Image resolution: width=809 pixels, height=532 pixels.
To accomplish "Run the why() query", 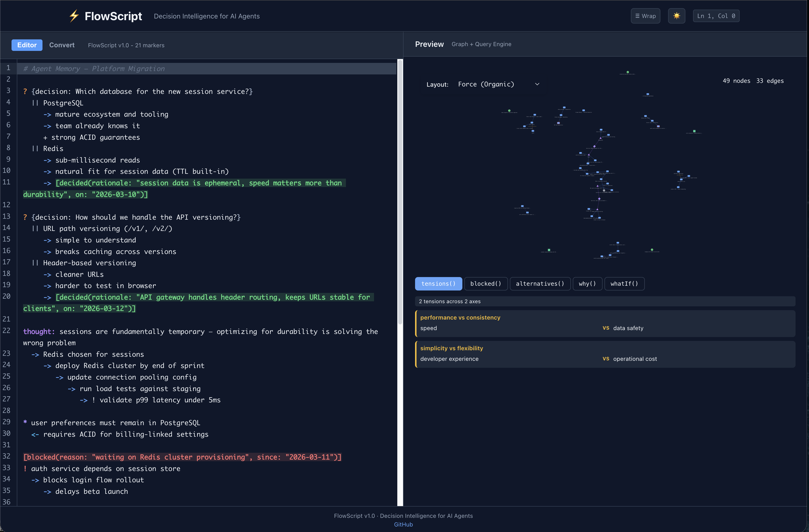I will click(587, 284).
